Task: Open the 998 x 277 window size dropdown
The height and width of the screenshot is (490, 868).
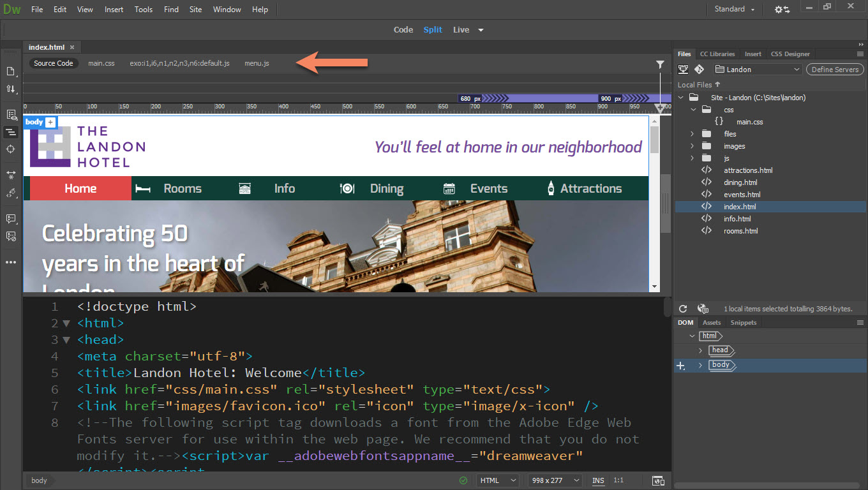Action: click(555, 480)
